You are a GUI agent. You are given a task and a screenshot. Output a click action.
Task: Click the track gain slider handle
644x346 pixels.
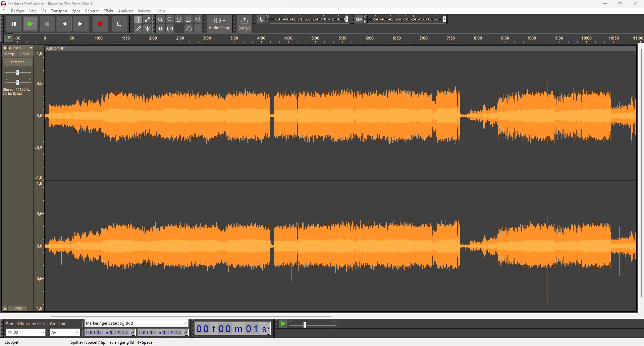click(18, 72)
